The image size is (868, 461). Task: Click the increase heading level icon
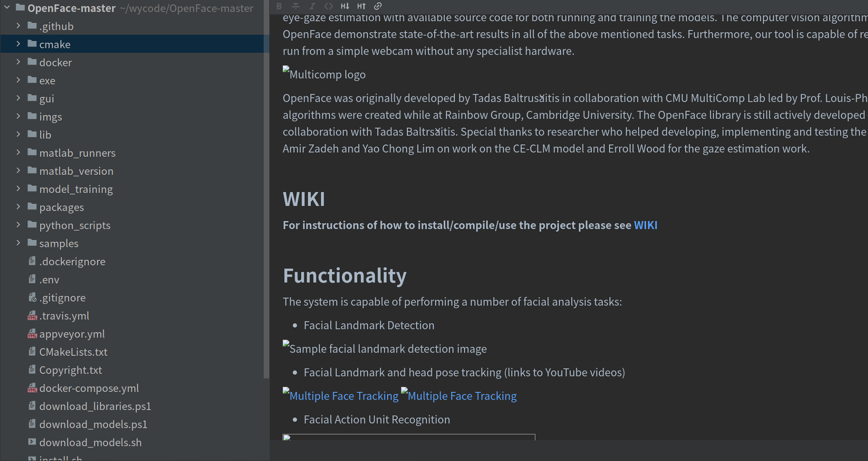(361, 6)
